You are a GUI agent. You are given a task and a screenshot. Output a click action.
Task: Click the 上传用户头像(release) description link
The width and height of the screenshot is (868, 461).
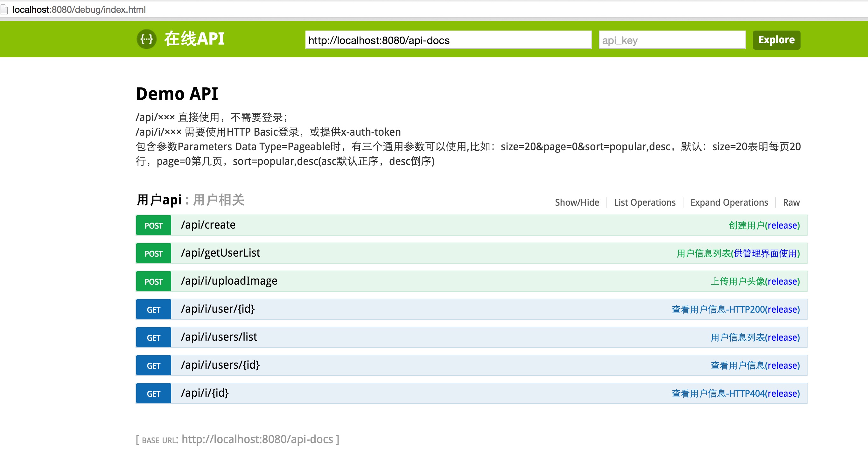click(755, 281)
